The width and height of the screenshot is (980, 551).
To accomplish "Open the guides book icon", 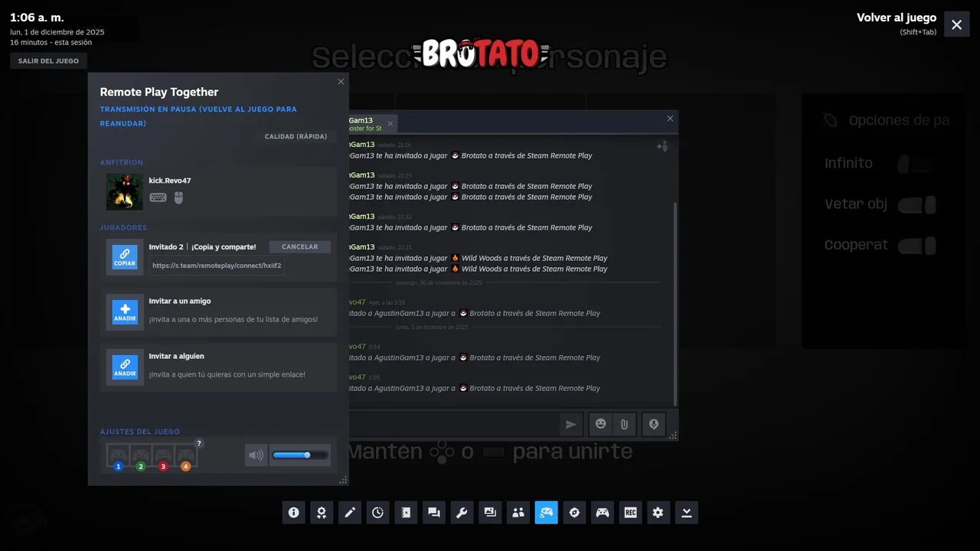I will click(406, 513).
